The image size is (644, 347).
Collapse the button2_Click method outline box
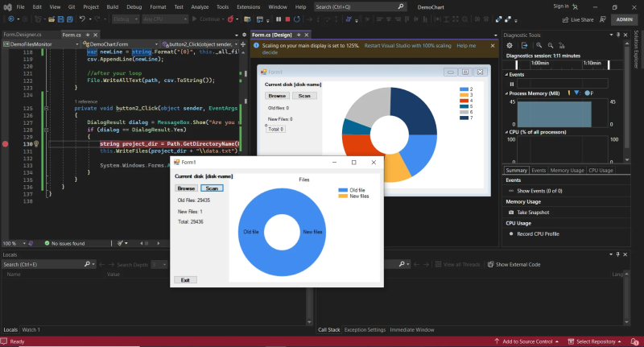tap(47, 109)
